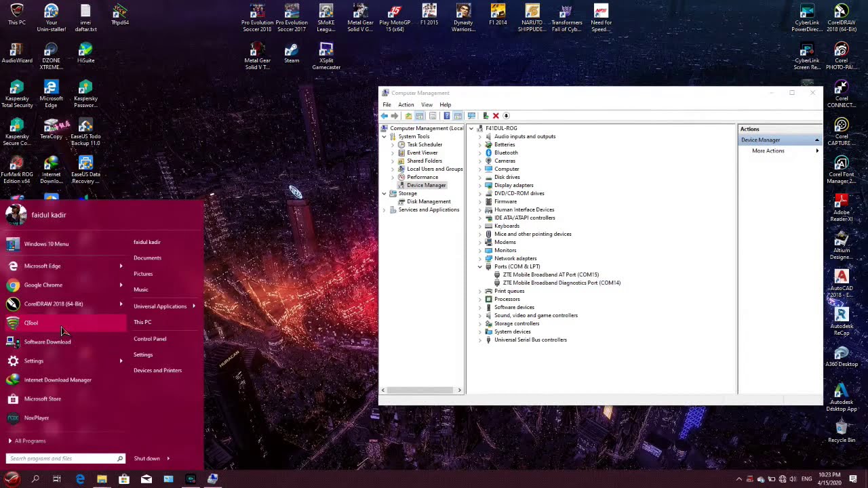Collapse the Device Manager section in Actions pane
The width and height of the screenshot is (868, 488).
pyautogui.click(x=816, y=140)
